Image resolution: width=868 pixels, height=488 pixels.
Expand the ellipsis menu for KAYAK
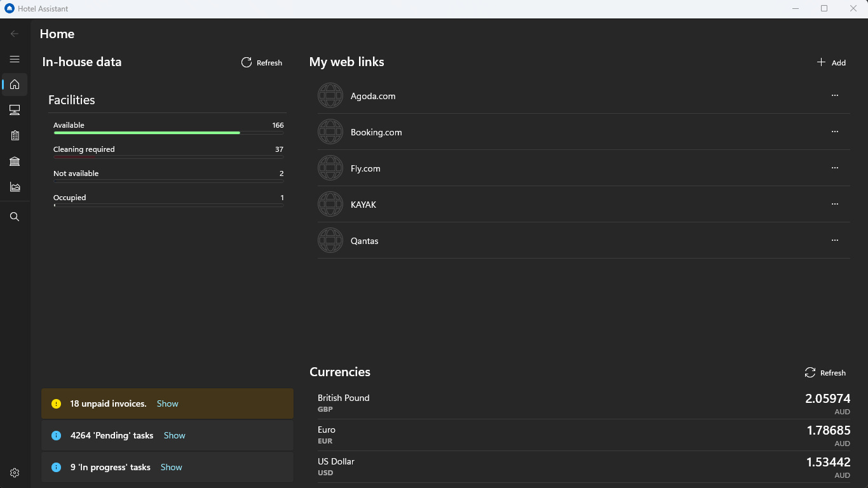click(x=835, y=204)
